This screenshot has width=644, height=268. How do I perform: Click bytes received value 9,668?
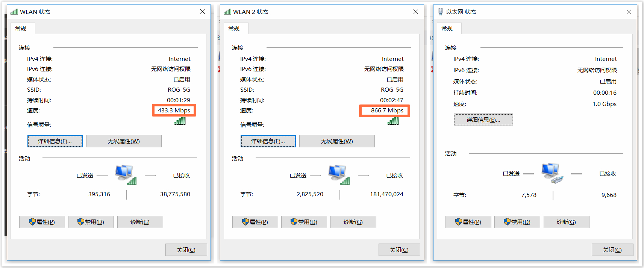[609, 195]
